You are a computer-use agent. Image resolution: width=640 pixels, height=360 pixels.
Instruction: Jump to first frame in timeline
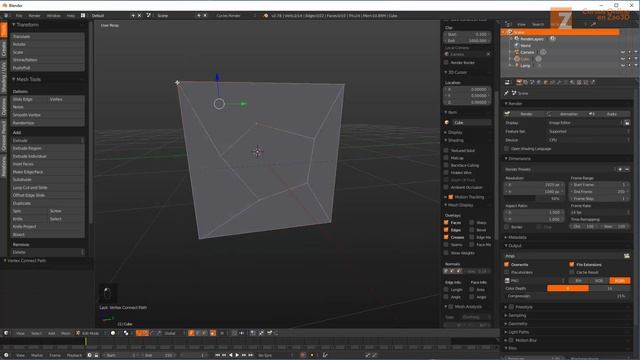tap(217, 355)
